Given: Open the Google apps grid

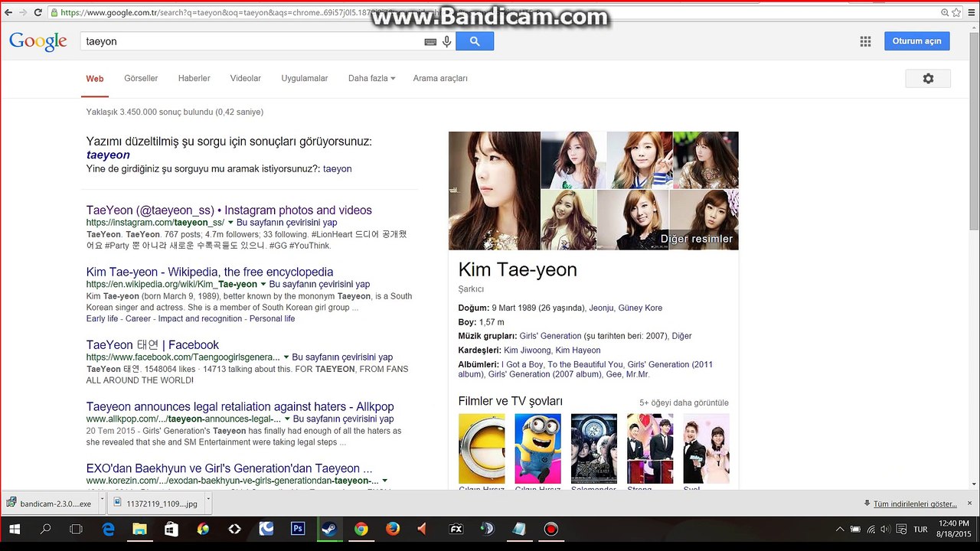Looking at the screenshot, I should coord(866,41).
